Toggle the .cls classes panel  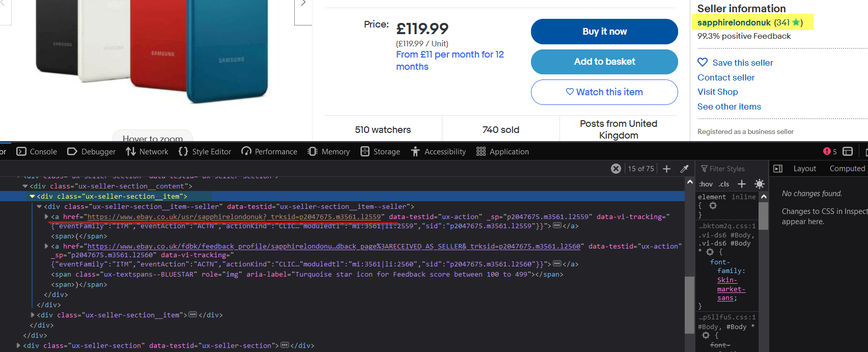coord(724,184)
